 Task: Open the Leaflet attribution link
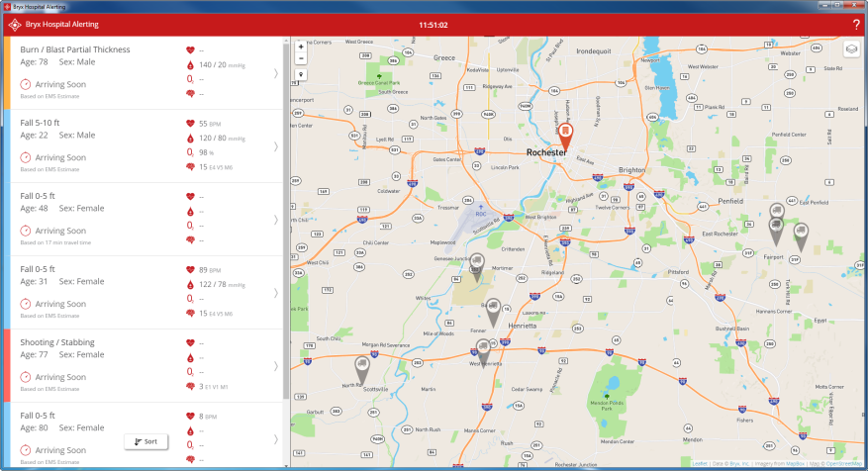(x=700, y=464)
